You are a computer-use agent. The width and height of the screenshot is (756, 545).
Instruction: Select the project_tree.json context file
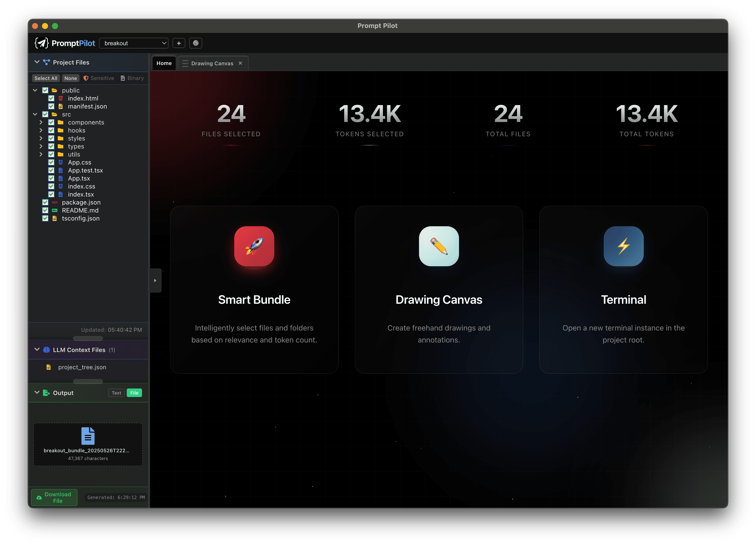click(88, 367)
